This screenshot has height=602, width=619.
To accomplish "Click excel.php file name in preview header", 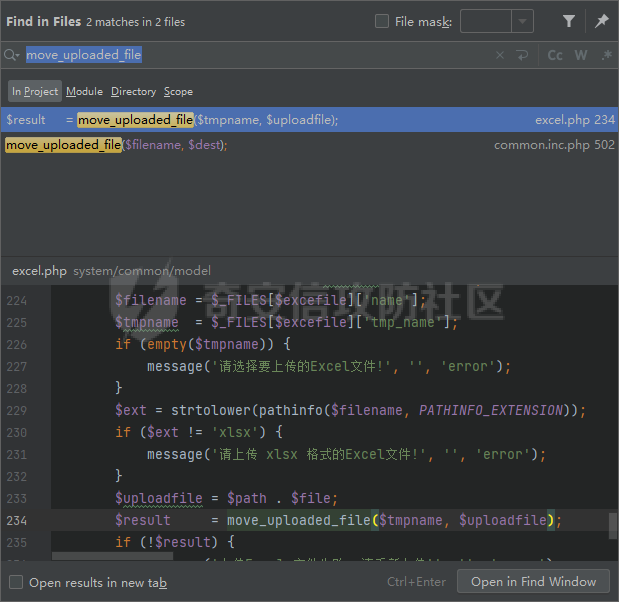I will pos(39,271).
